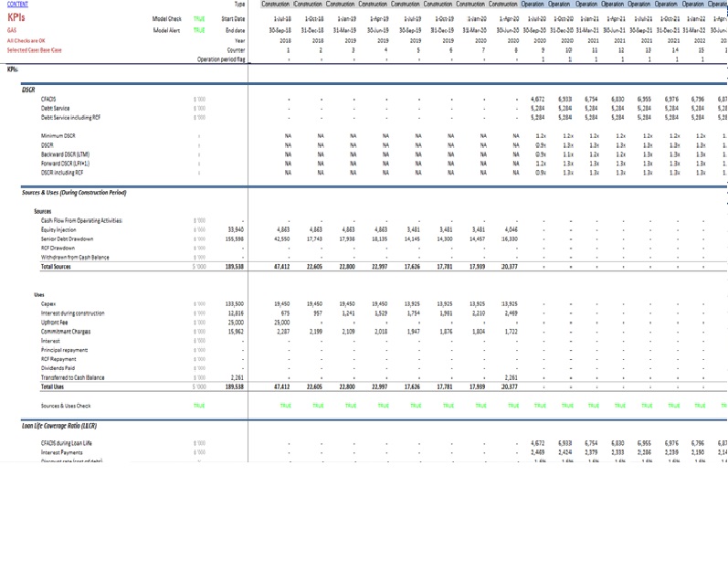Select Backward DSCR (LTM) label

[x=66, y=154]
